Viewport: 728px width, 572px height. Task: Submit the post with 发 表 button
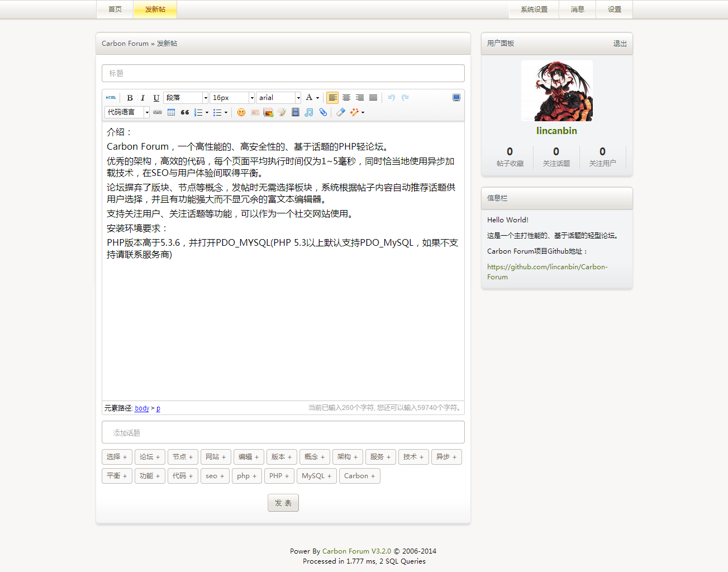click(x=283, y=503)
